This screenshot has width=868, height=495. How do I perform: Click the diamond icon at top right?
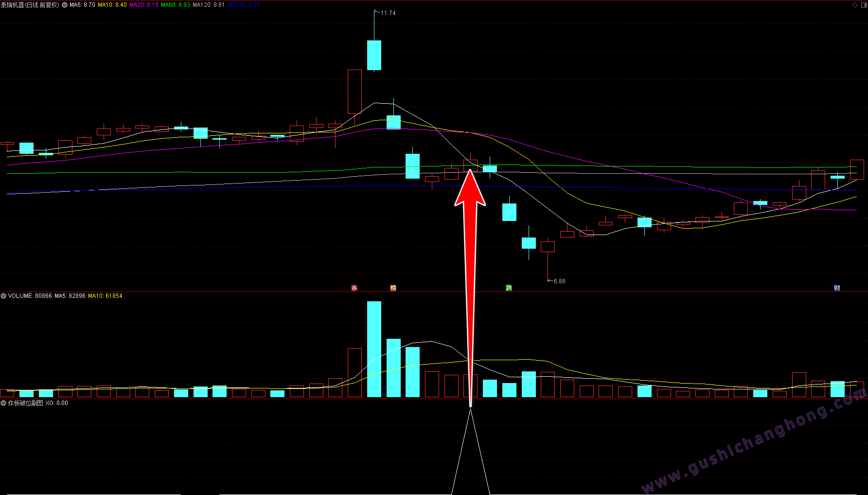click(855, 5)
